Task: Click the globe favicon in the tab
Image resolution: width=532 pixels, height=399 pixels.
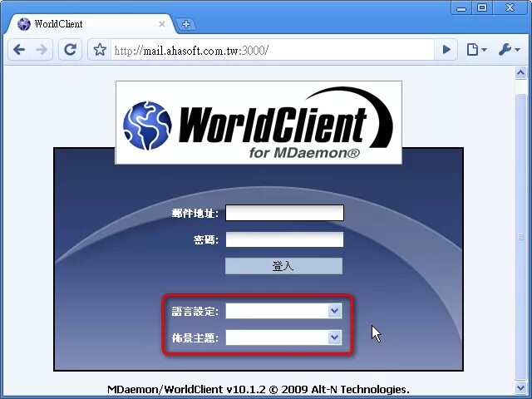Action: pos(24,24)
